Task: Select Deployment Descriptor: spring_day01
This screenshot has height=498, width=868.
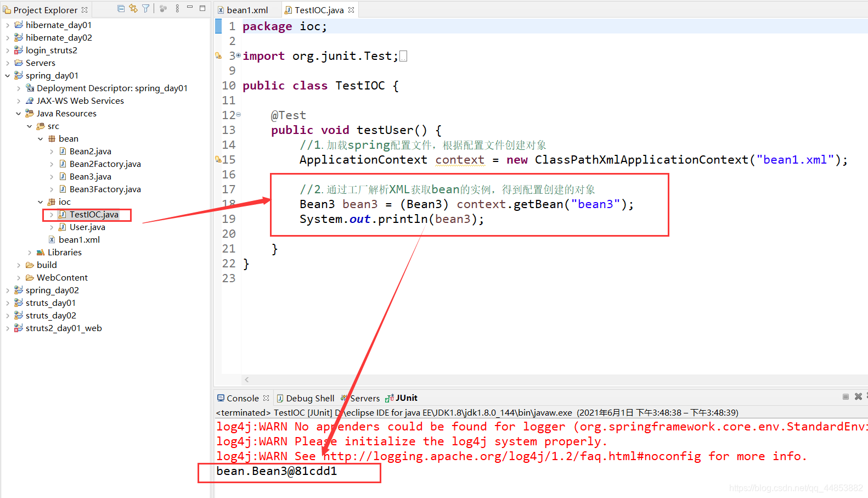Action: point(112,88)
